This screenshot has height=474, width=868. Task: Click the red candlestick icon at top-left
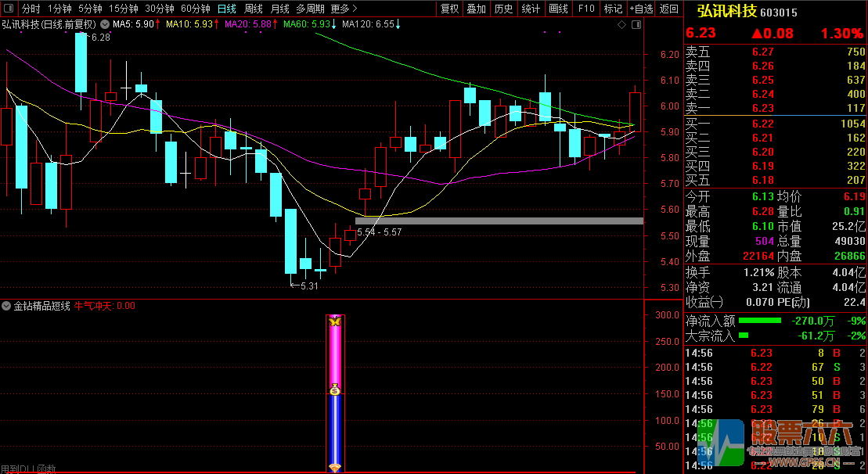pyautogui.click(x=9, y=9)
